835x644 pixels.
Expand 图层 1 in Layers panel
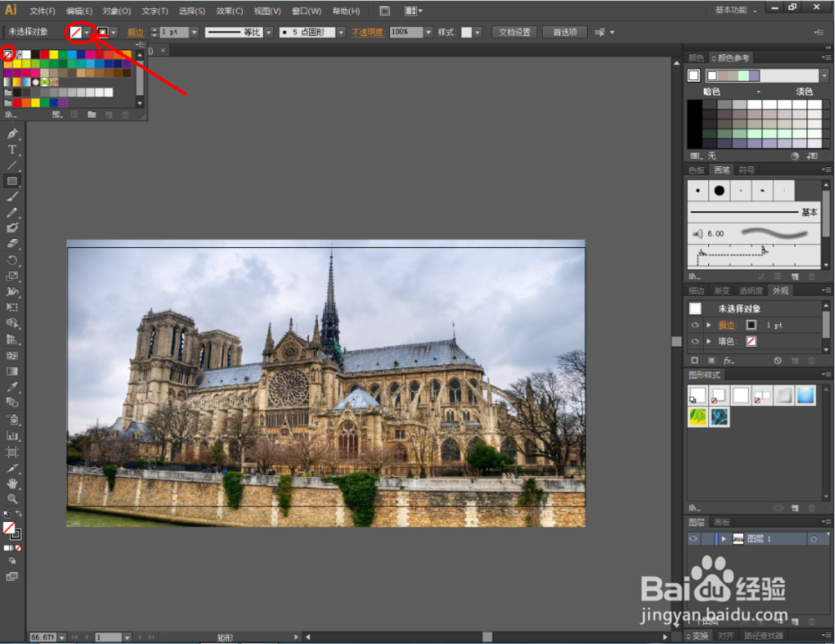pyautogui.click(x=724, y=539)
